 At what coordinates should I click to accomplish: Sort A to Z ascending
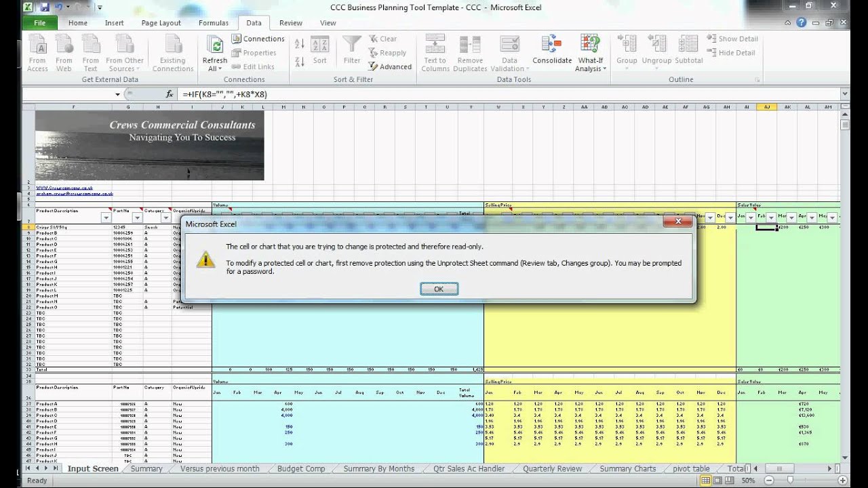300,44
